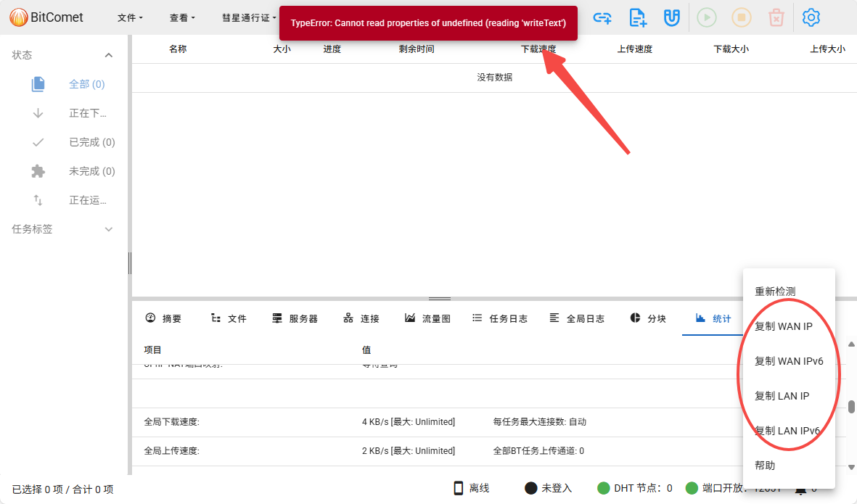
Task: Open settings with the gear icon
Action: coord(811,17)
